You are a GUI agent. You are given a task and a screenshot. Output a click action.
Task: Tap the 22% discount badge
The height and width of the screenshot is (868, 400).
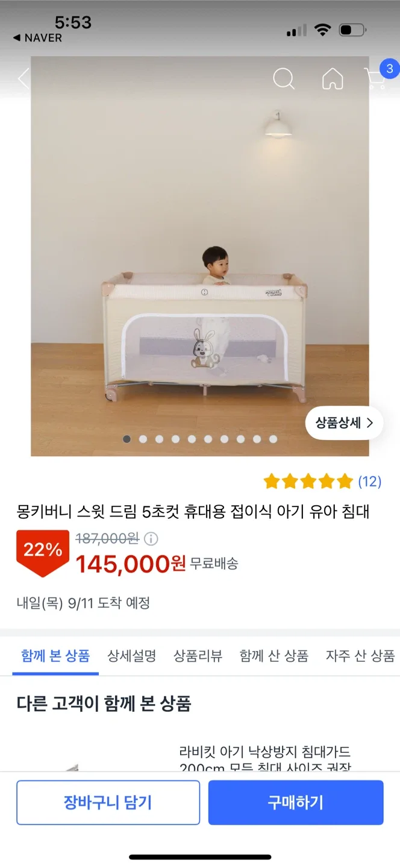(x=42, y=551)
